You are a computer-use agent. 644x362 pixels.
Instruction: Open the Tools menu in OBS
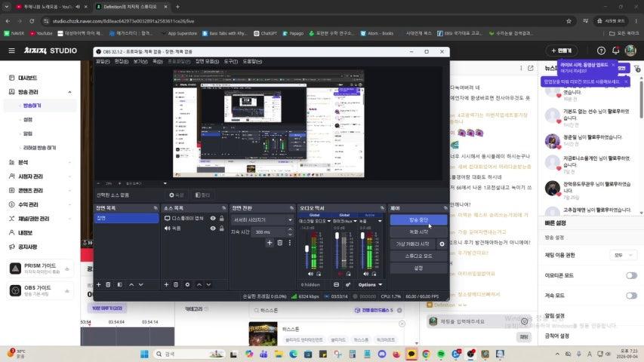(230, 62)
